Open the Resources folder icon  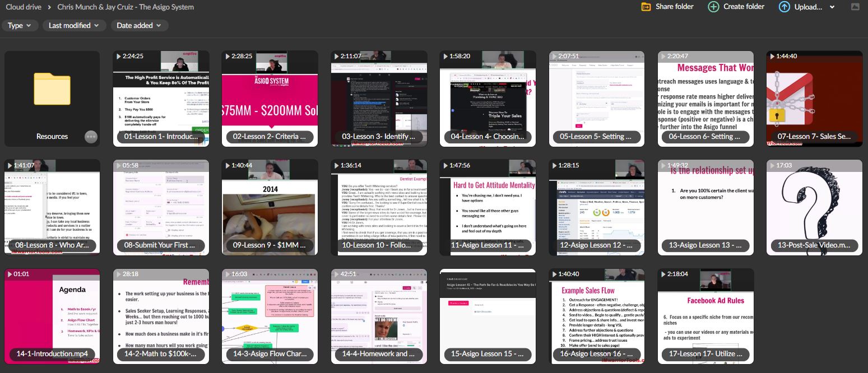(52, 90)
